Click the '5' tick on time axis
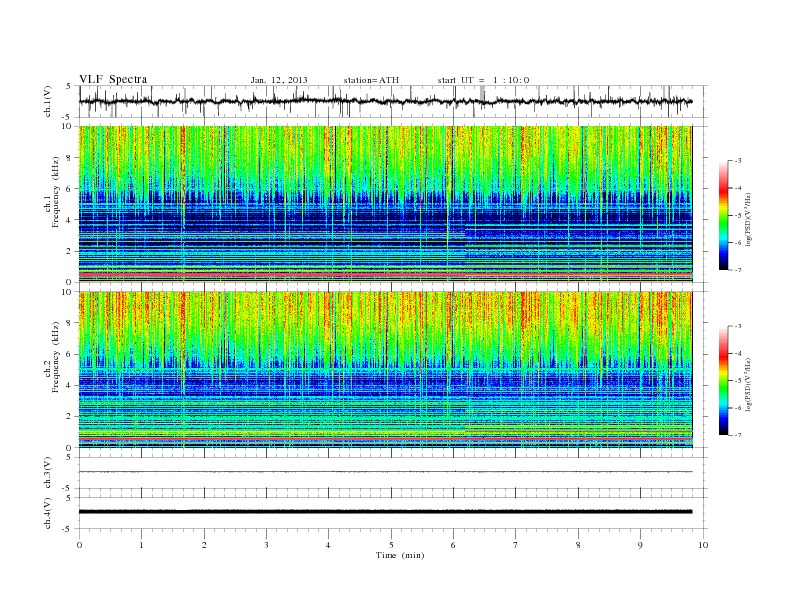The image size is (792, 612). point(391,545)
